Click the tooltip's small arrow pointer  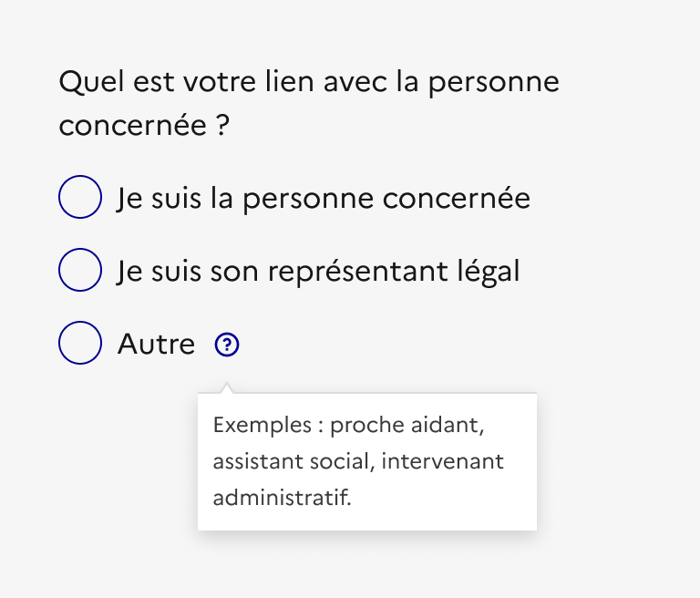tap(227, 388)
